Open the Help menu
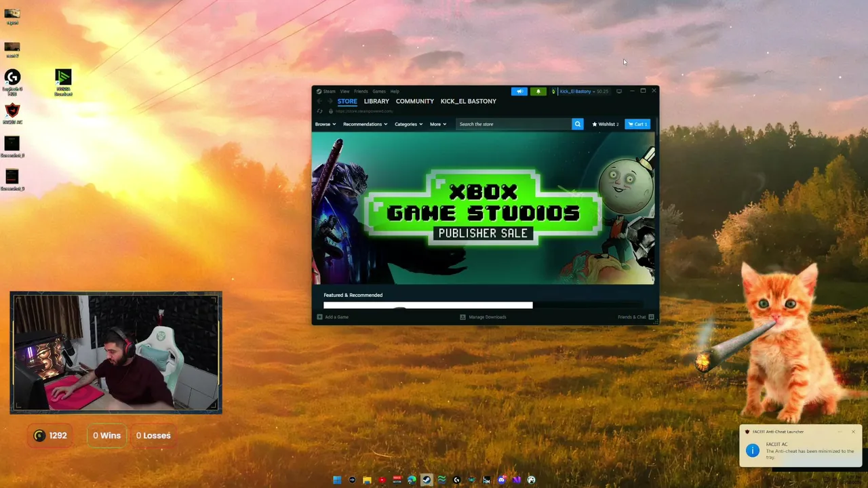 [x=395, y=91]
